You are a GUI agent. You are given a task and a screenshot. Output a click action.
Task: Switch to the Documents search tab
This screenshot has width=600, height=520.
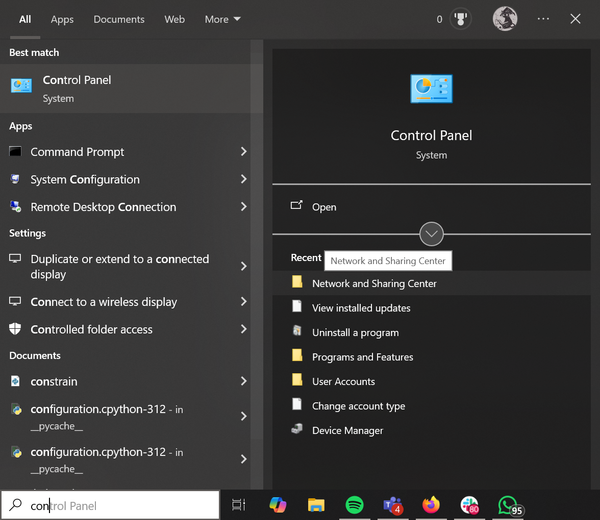(119, 19)
